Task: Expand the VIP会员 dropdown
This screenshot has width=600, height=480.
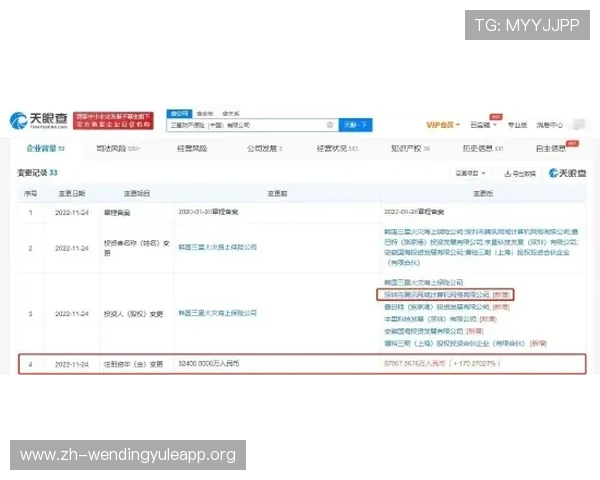Action: click(x=443, y=125)
